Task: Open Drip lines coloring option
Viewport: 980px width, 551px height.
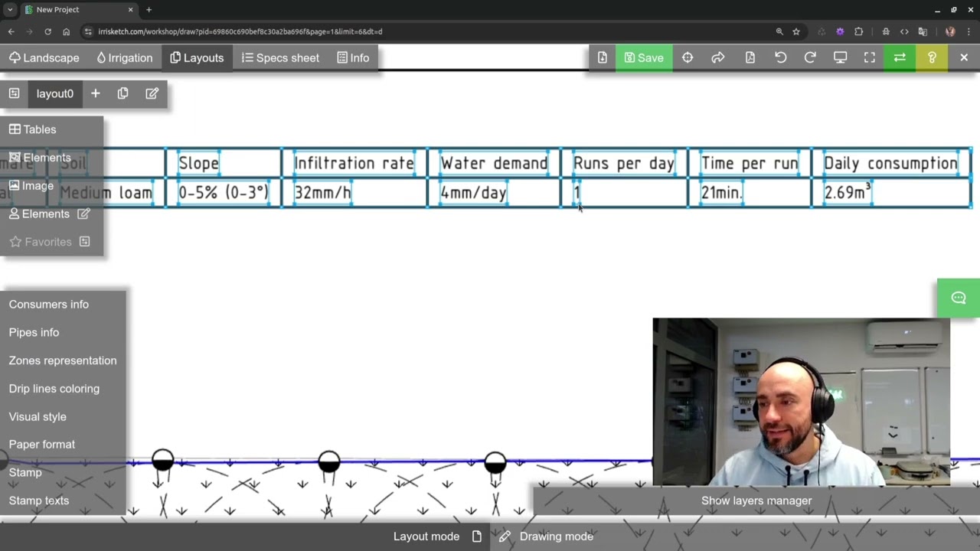Action: (x=54, y=388)
